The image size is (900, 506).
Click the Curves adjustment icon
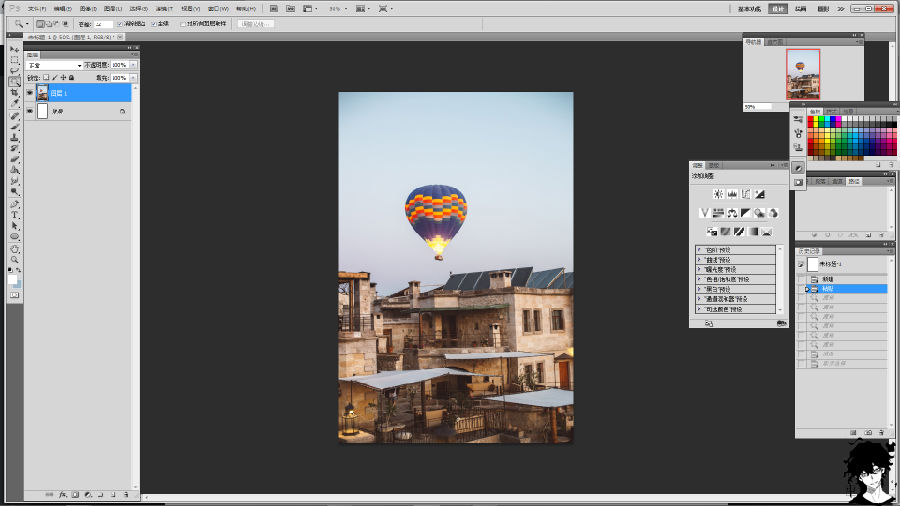pos(746,194)
